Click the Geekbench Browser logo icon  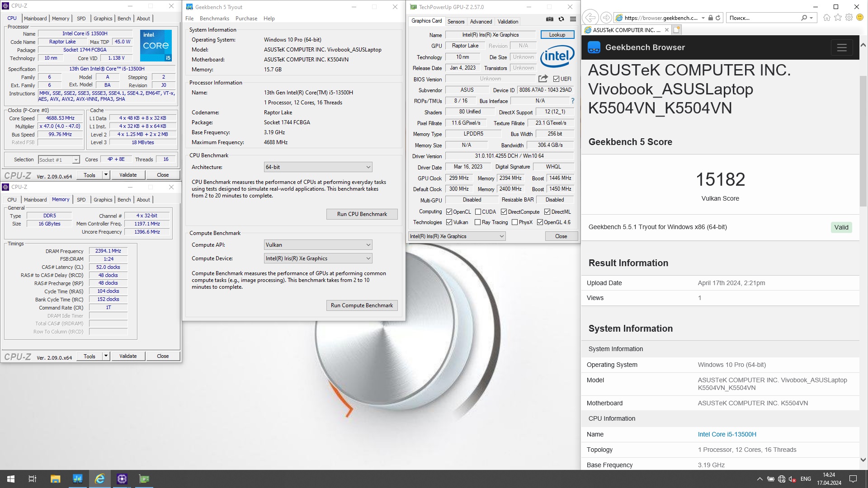[594, 47]
